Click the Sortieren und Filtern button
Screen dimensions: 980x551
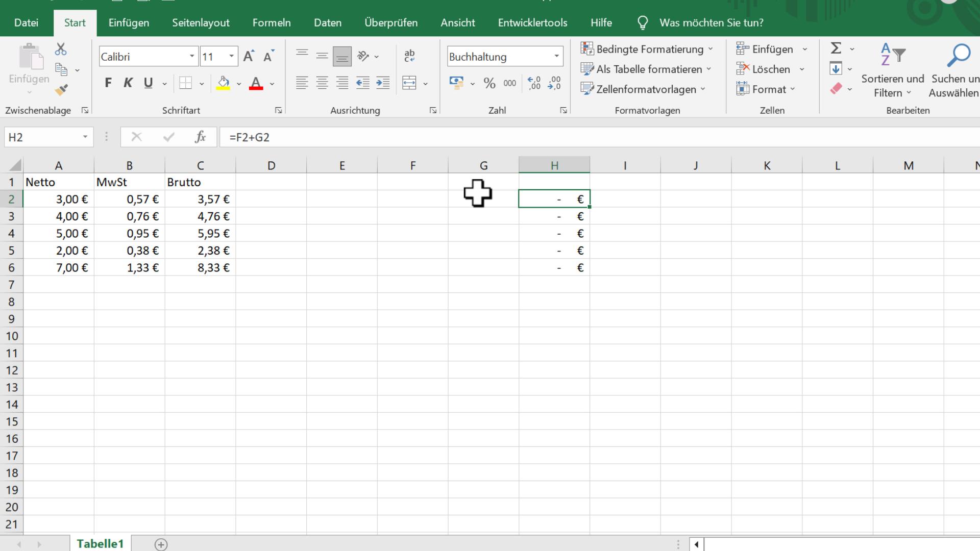892,71
